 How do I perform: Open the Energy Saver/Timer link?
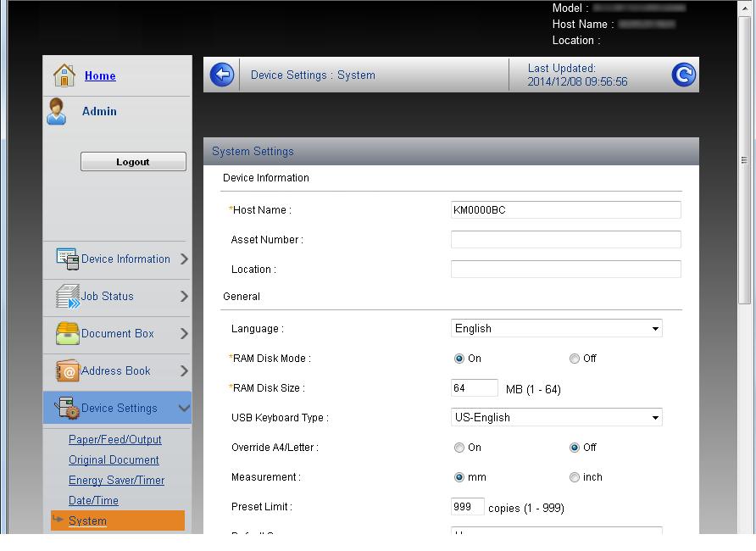[x=116, y=480]
